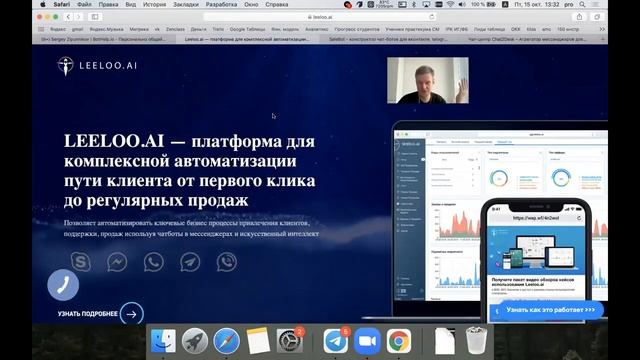The image size is (640, 360).
Task: Open the tab overview icon in Safari
Action: [x=597, y=17]
